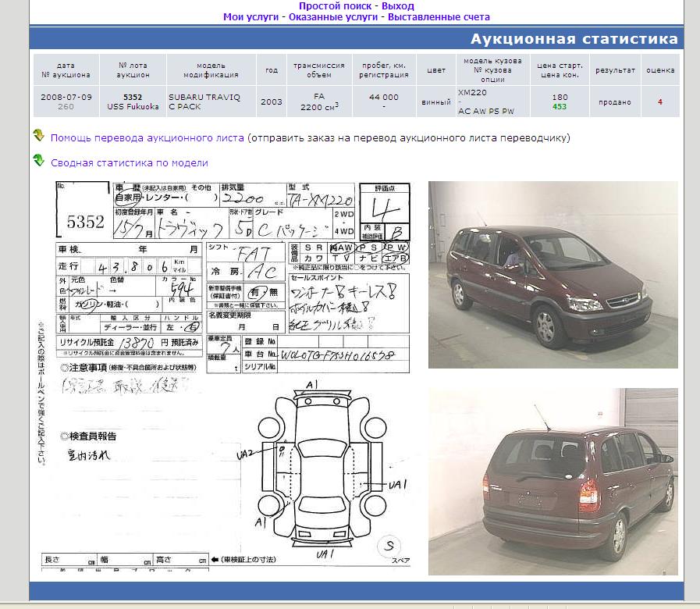Image resolution: width=700 pixels, height=609 pixels.
Task: Click the трансмиссия объем column header
Action: (x=318, y=70)
